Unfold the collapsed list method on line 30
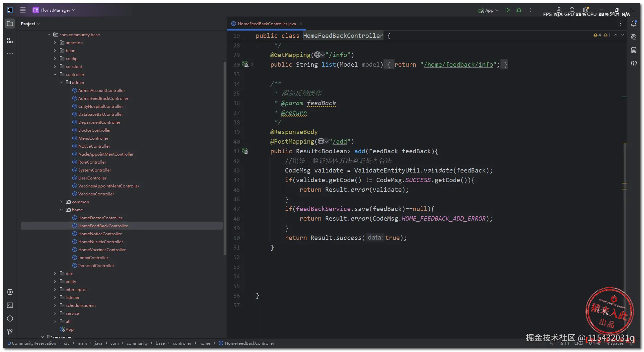 tap(252, 64)
